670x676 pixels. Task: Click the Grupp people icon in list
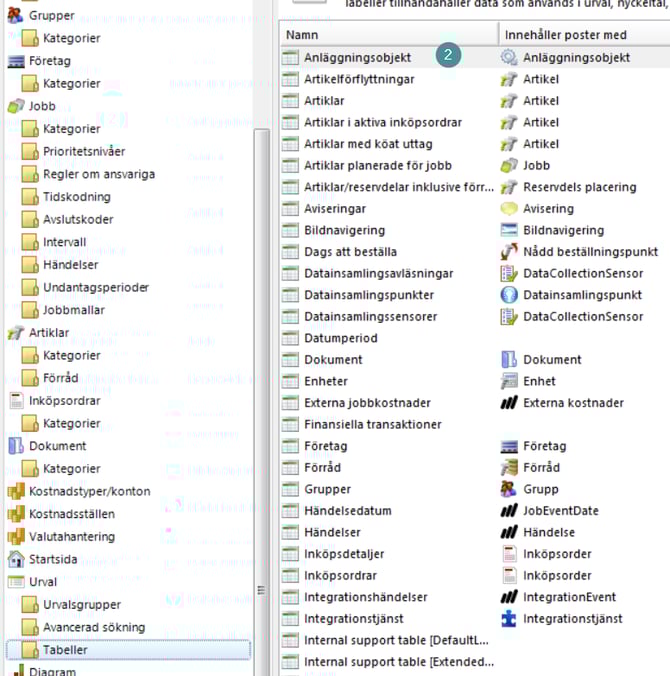point(510,489)
